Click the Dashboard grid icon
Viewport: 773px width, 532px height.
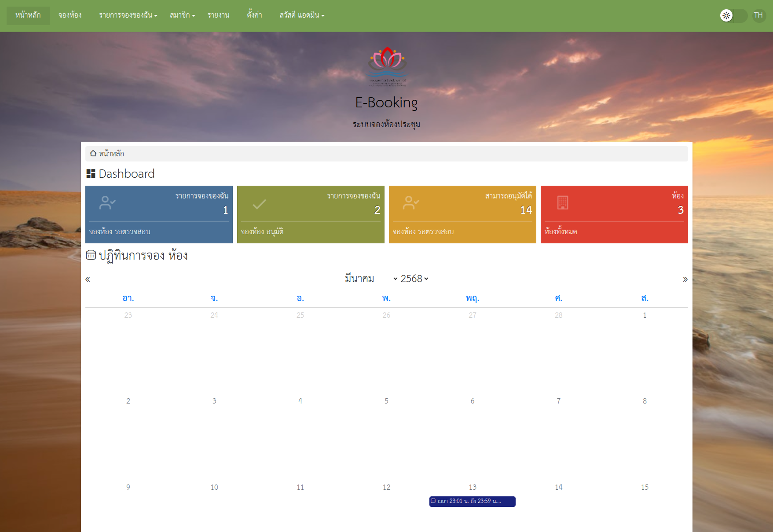click(91, 174)
